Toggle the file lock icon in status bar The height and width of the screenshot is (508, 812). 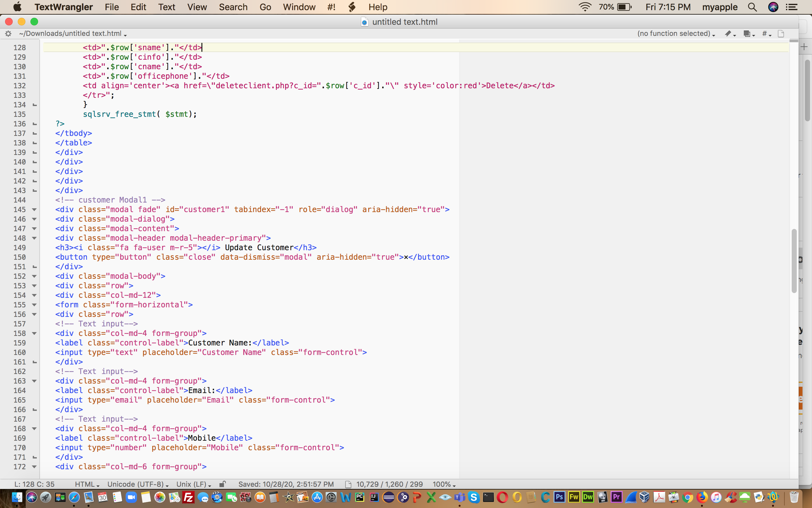222,484
